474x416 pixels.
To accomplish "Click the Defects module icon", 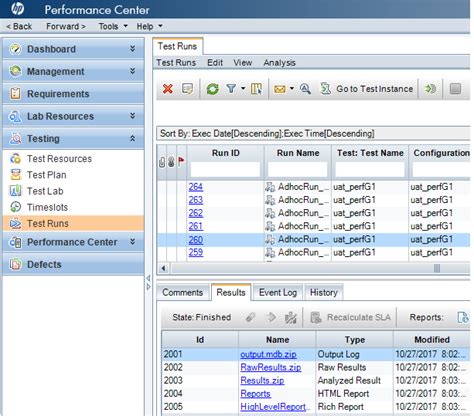I will click(x=15, y=264).
